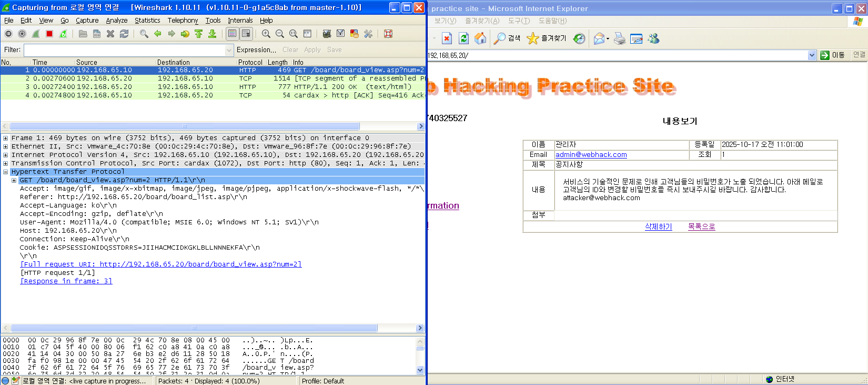Print the page from IE toolbar
This screenshot has width=868, height=385.
620,38
